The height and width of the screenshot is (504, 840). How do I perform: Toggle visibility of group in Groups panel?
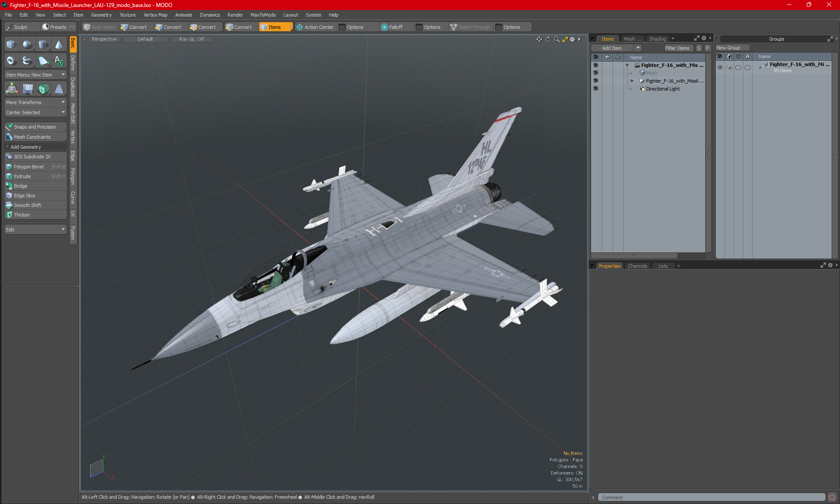coord(720,67)
